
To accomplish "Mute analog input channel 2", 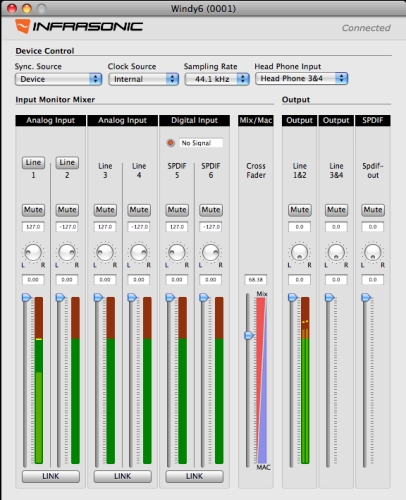I will click(67, 210).
